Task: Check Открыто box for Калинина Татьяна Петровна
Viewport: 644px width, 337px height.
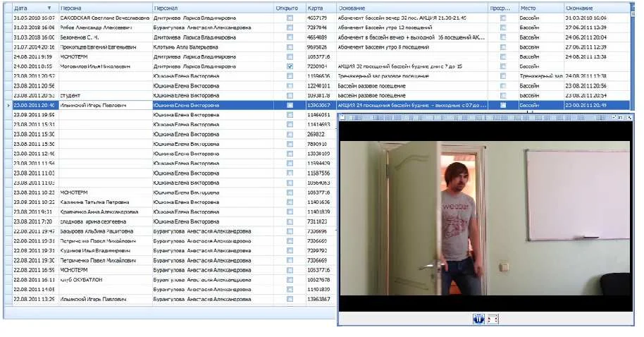Action: pos(290,202)
